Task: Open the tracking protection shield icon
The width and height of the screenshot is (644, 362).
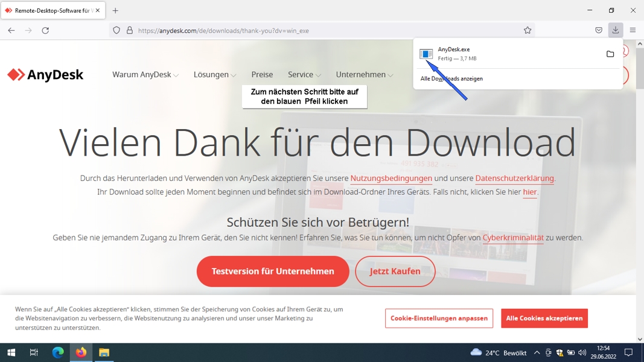Action: click(116, 30)
